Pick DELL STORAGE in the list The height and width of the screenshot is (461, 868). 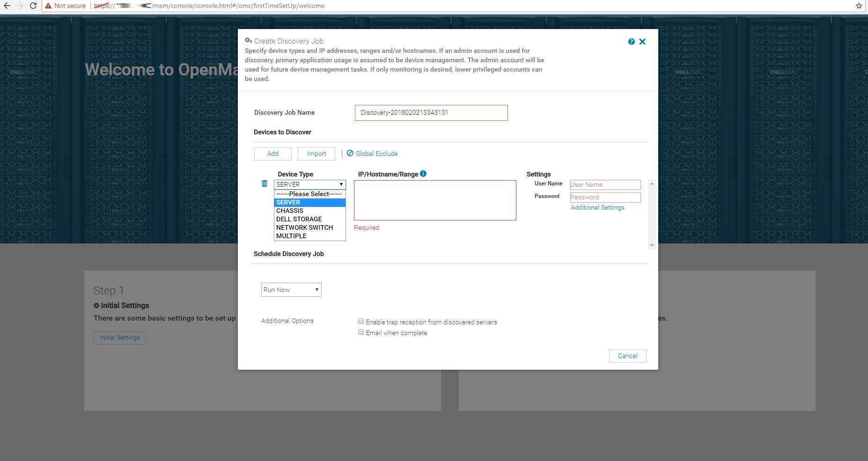(299, 219)
